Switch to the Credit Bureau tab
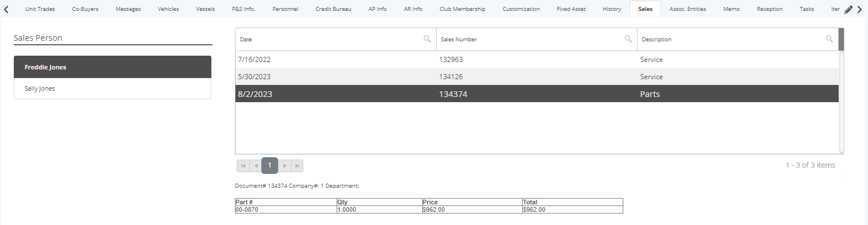This screenshot has width=868, height=225. coord(333,9)
